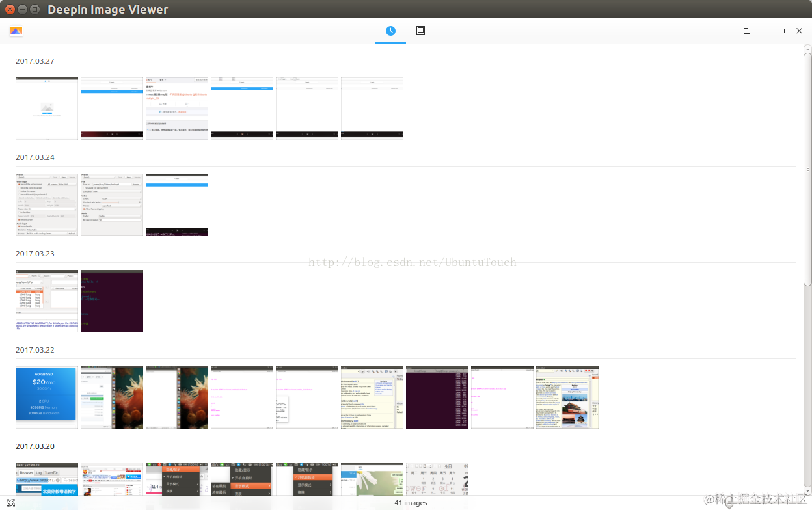Image resolution: width=812 pixels, height=510 pixels.
Task: Open the blue bar window thumbnail from 2017.03.24
Action: 177,205
